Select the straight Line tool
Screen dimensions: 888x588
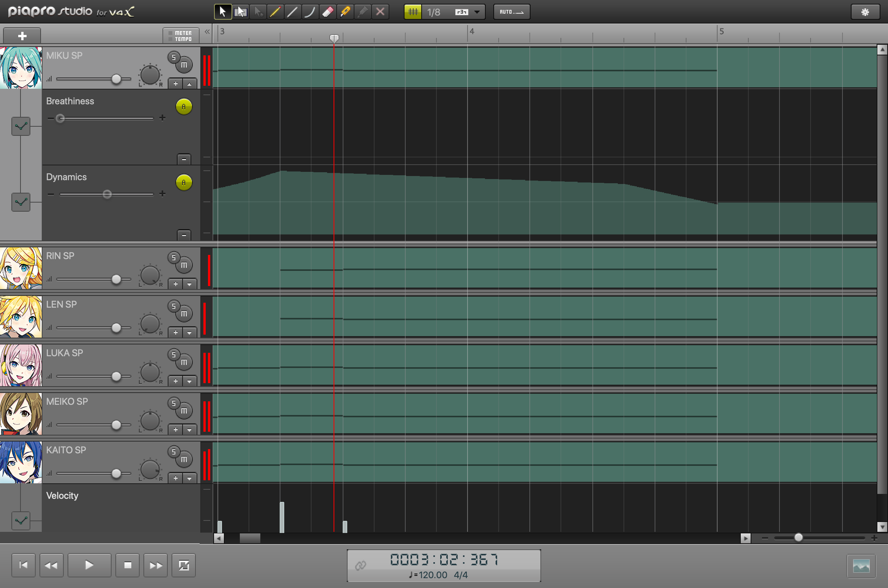[293, 12]
